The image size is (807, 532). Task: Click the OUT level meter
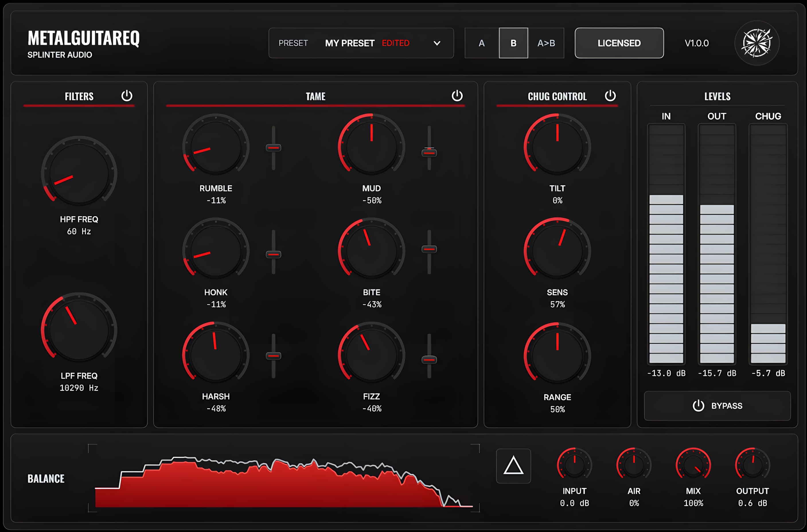(x=717, y=244)
